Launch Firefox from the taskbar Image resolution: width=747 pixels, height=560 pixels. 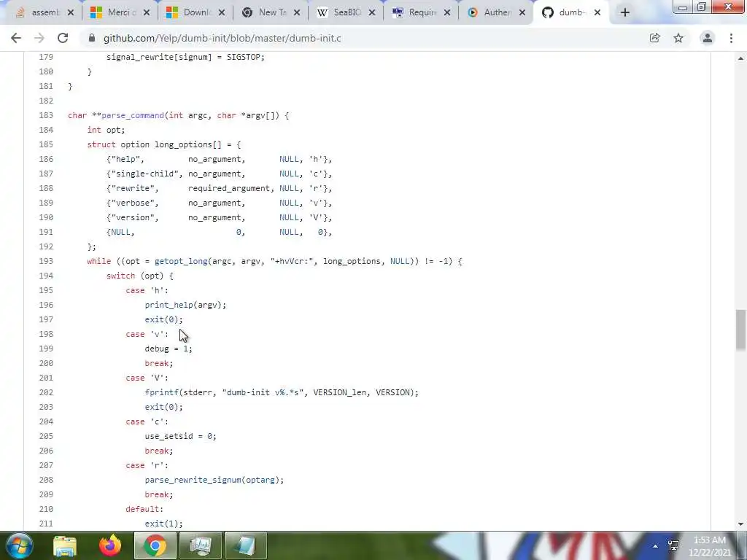(110, 545)
